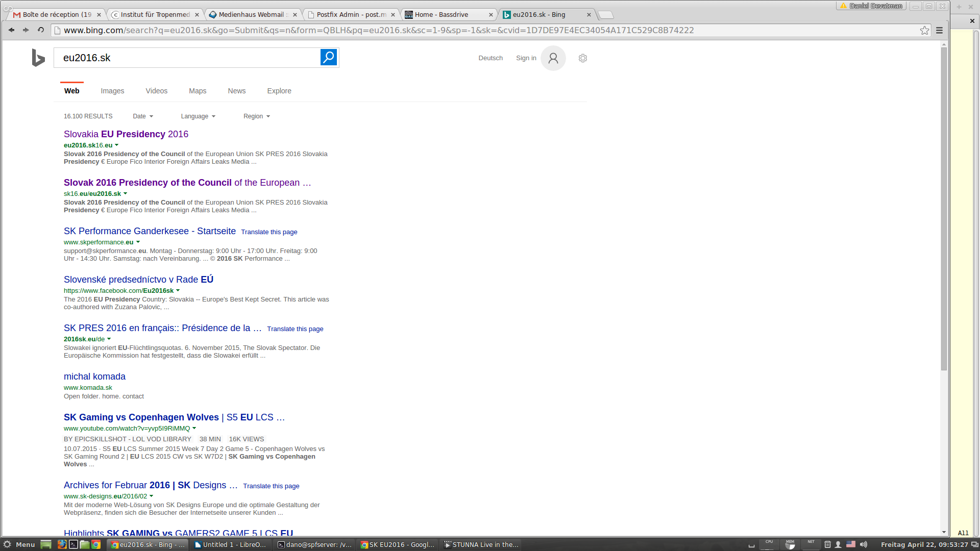
Task: Focus the Bing search input field
Action: click(x=187, y=58)
